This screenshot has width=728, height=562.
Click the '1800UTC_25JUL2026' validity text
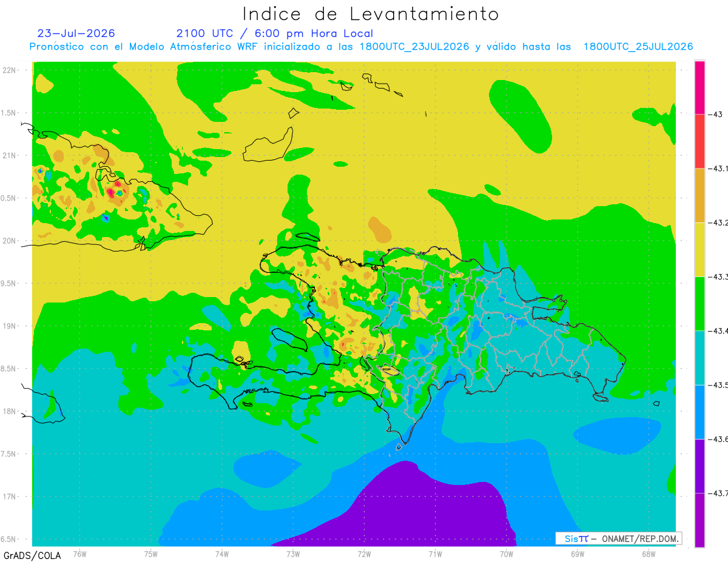click(x=638, y=47)
